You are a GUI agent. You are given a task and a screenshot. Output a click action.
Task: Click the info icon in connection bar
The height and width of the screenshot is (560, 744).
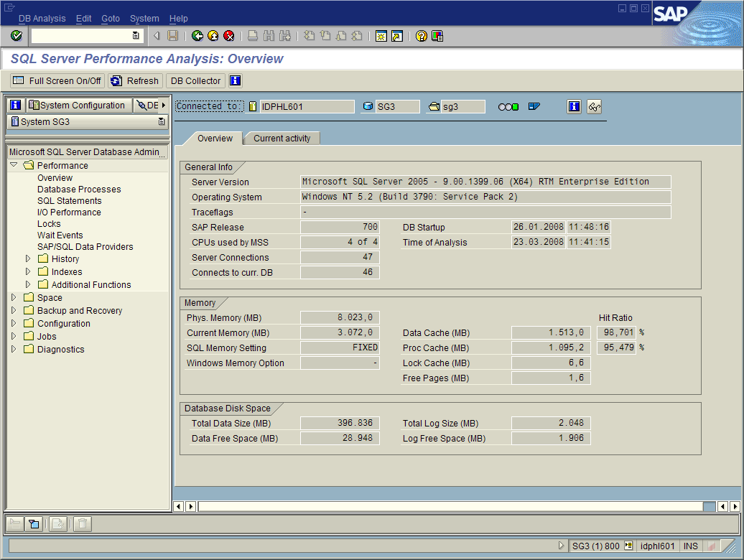pos(574,106)
